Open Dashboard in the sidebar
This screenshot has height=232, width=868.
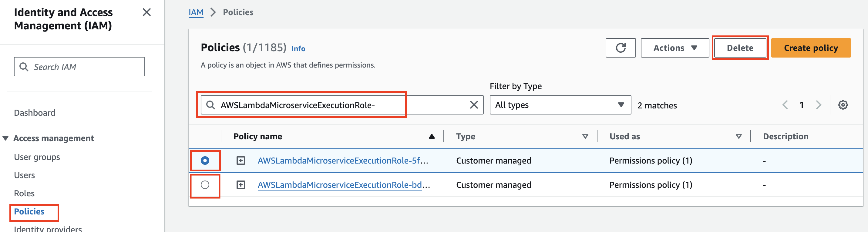pyautogui.click(x=34, y=113)
